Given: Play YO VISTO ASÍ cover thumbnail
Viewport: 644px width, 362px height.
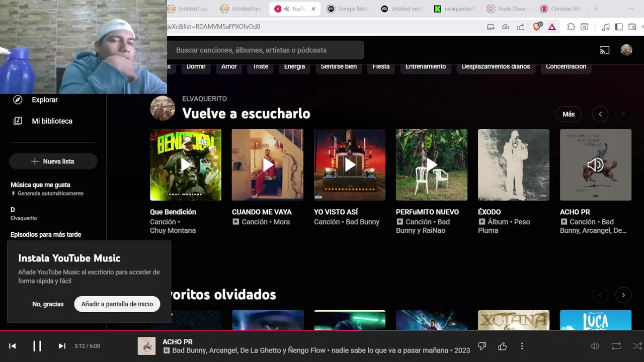Looking at the screenshot, I should click(350, 165).
